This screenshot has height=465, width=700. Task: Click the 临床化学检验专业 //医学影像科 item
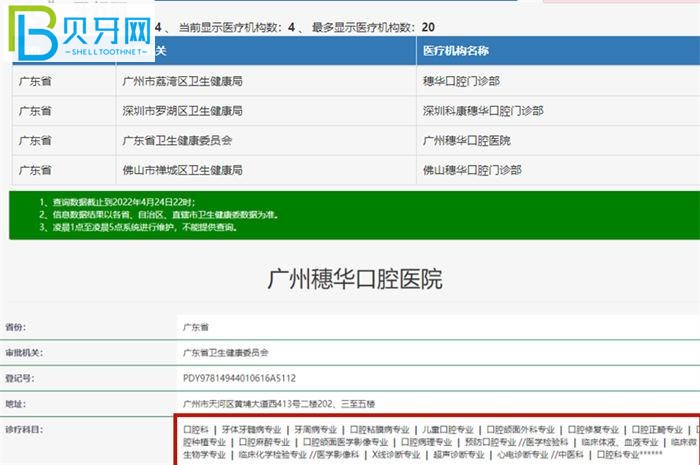coord(299,454)
